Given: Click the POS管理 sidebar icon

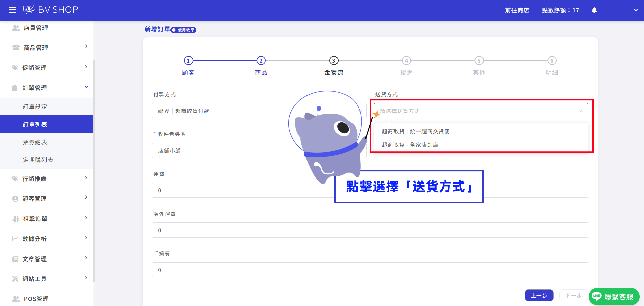Looking at the screenshot, I should (16, 299).
